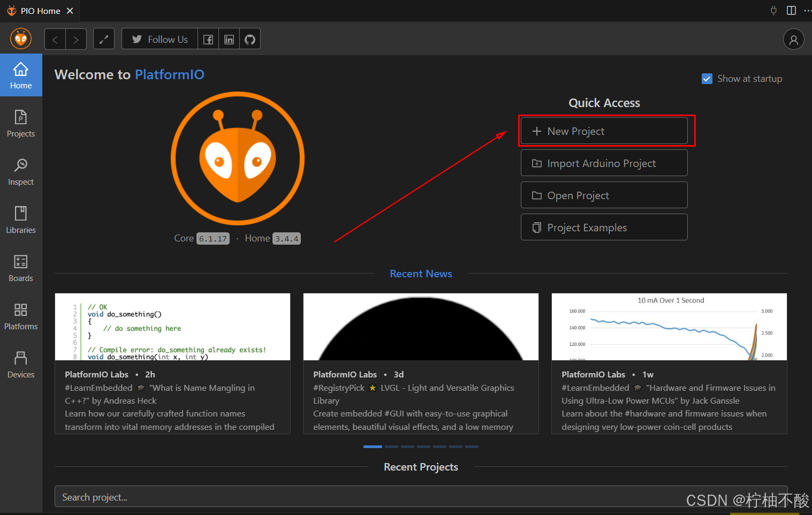Open the Home sidebar section

coord(21,75)
